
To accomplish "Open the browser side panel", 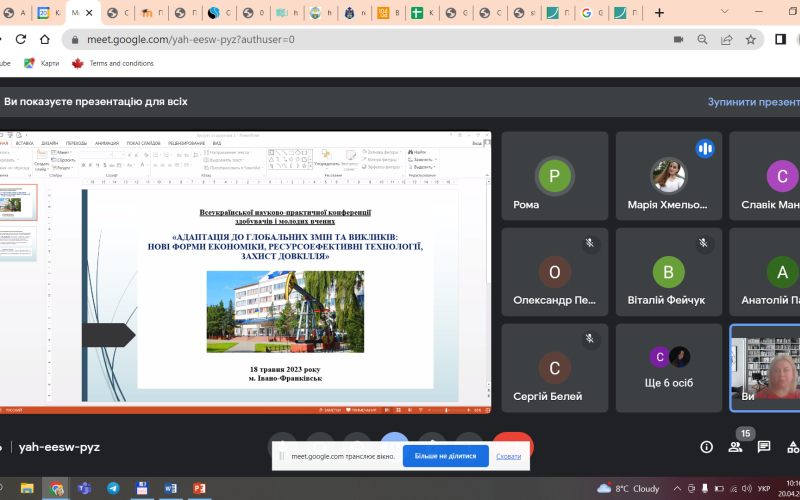I will point(780,39).
